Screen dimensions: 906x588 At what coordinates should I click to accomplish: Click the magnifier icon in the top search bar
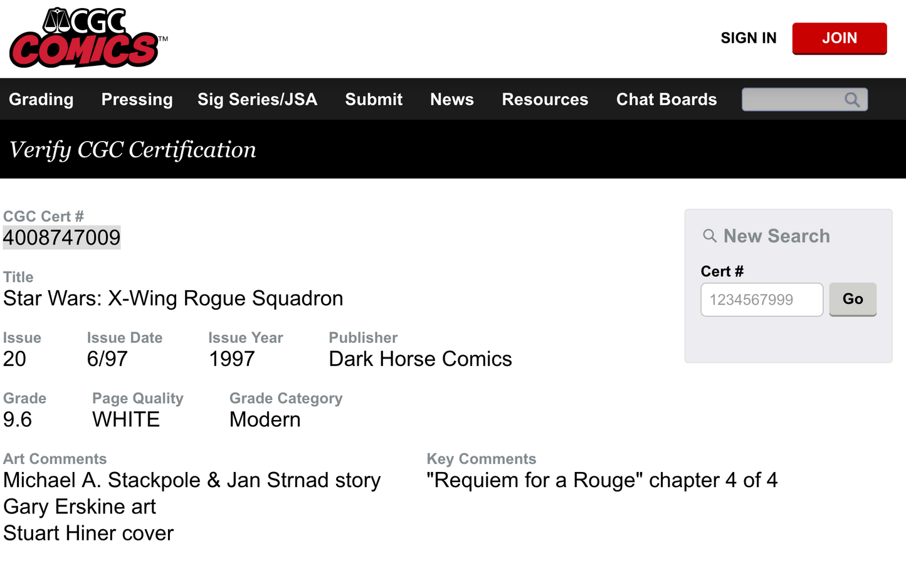pyautogui.click(x=851, y=100)
